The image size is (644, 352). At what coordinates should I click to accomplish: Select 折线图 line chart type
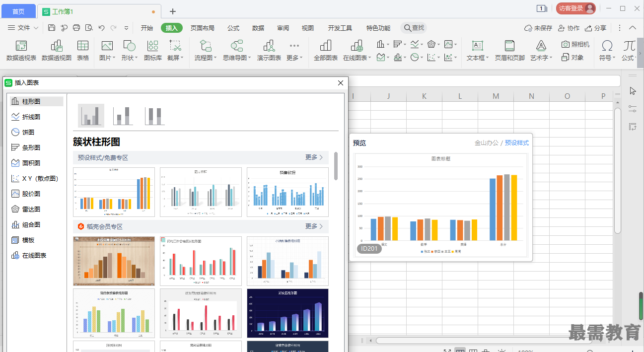click(x=37, y=117)
